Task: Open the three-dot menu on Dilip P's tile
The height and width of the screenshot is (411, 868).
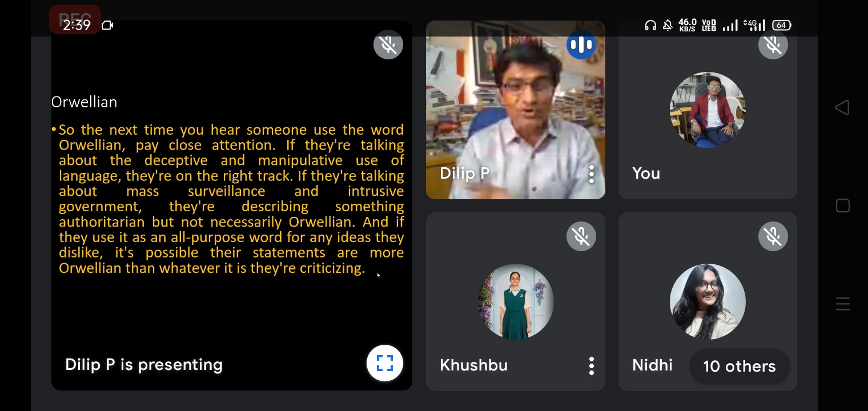Action: pos(592,174)
